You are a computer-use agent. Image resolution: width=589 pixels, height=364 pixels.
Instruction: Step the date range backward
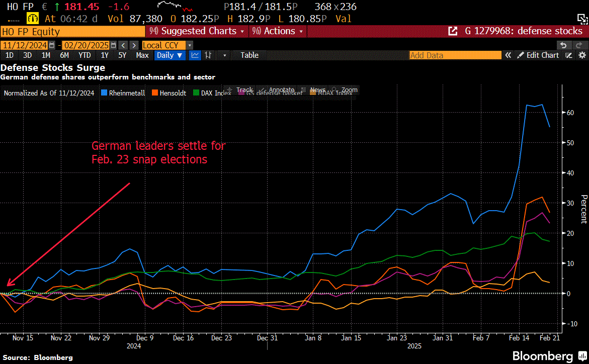(x=123, y=45)
